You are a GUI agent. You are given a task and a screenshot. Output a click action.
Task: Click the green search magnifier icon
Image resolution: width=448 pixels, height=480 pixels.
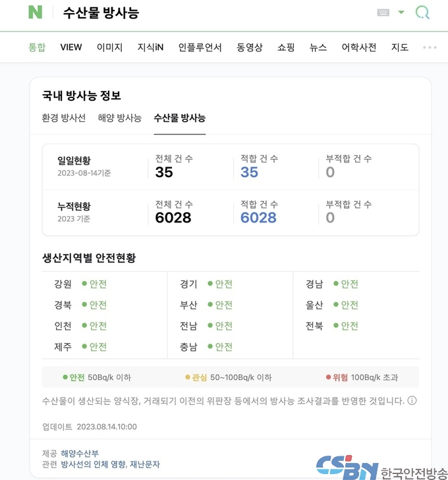coord(422,13)
